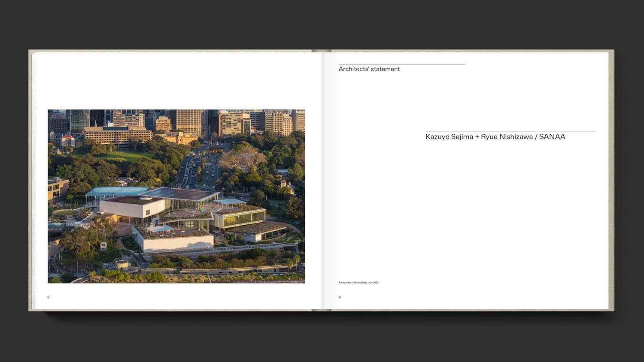Click the rule line above the SANAA byline

coord(510,131)
